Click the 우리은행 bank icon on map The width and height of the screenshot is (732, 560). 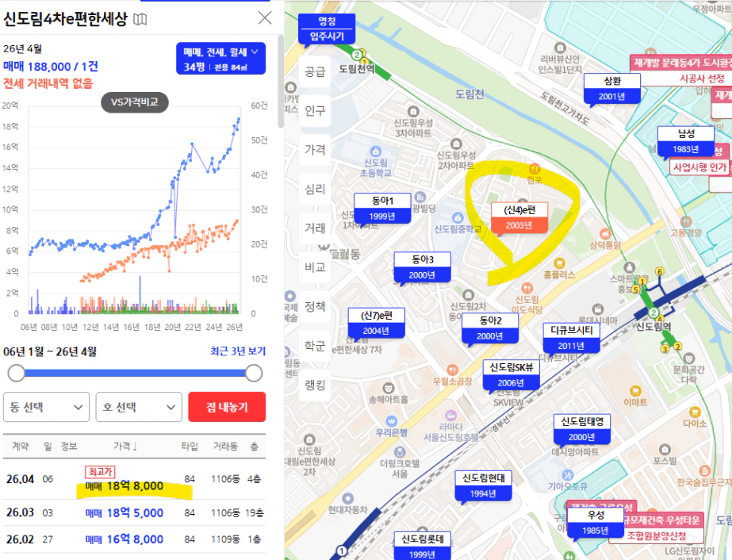pos(392,421)
